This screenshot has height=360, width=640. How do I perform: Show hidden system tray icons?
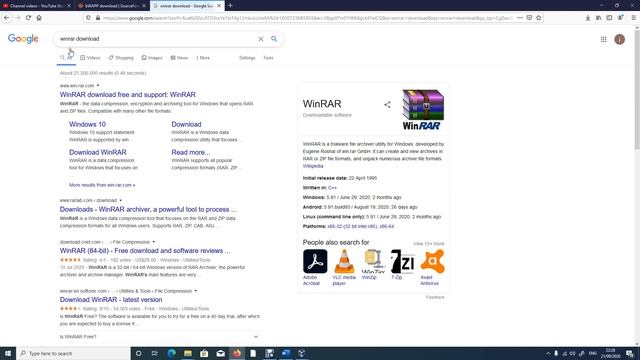(x=548, y=353)
